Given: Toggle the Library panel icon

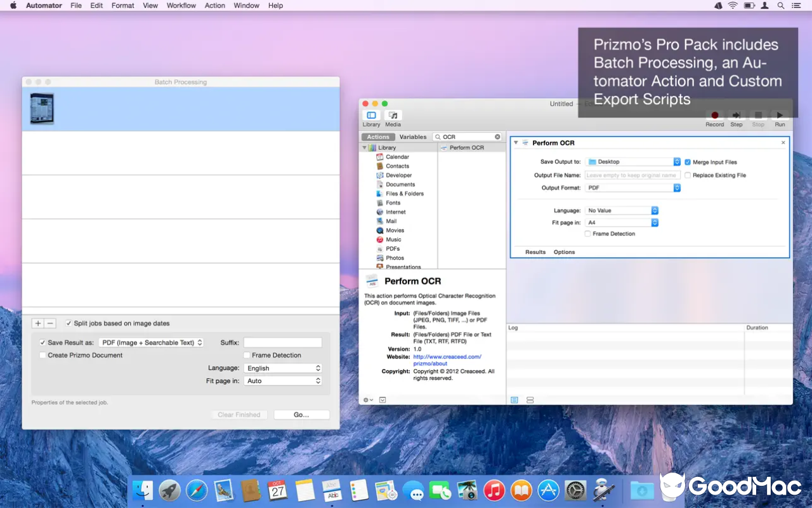Looking at the screenshot, I should pos(371,116).
